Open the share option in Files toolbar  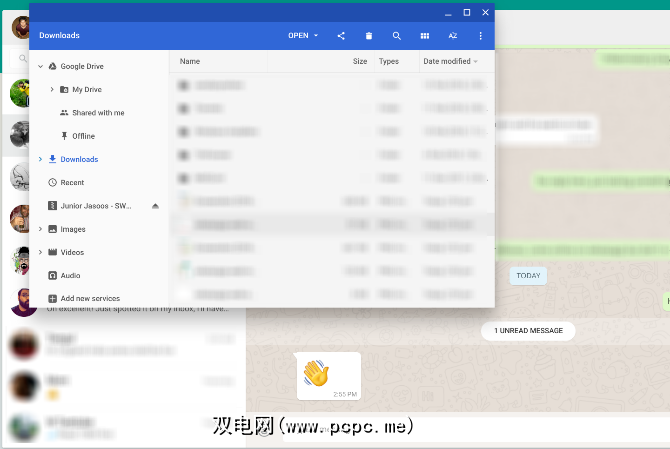[x=341, y=36]
